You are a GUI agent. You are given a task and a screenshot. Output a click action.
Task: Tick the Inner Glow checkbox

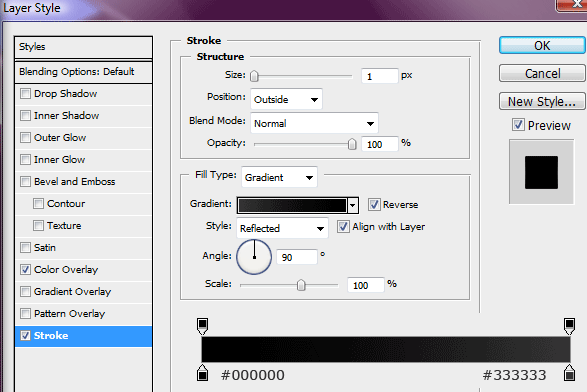coord(25,159)
